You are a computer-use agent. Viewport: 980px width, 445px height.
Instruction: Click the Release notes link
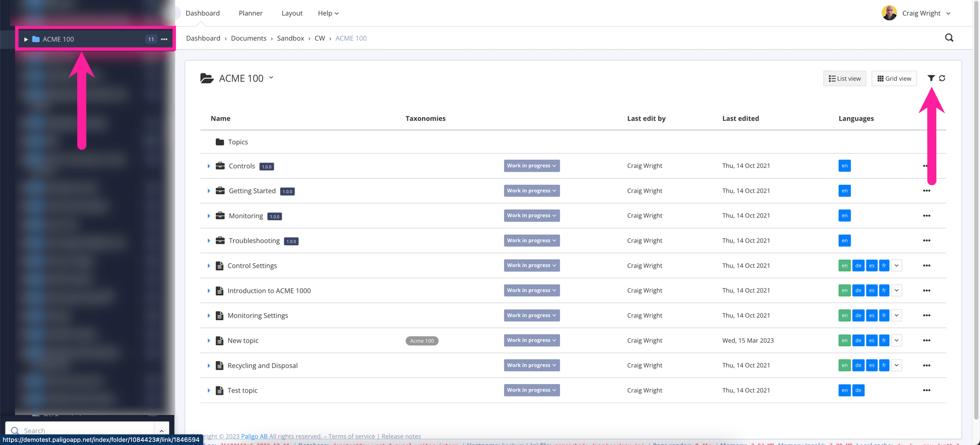coord(401,436)
